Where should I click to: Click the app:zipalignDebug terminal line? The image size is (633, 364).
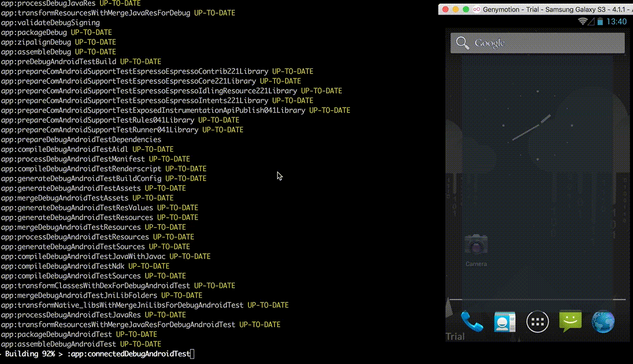(59, 42)
